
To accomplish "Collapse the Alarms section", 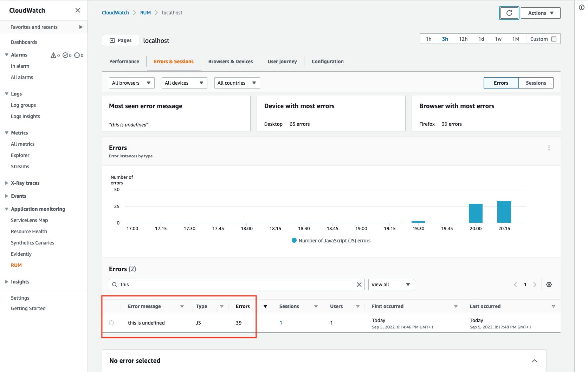I will 7,55.
